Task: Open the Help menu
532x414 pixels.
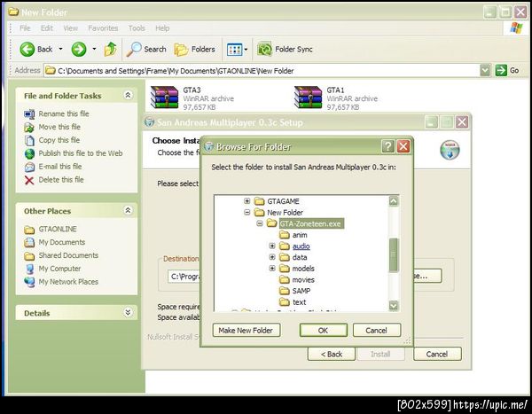Action: click(x=162, y=28)
